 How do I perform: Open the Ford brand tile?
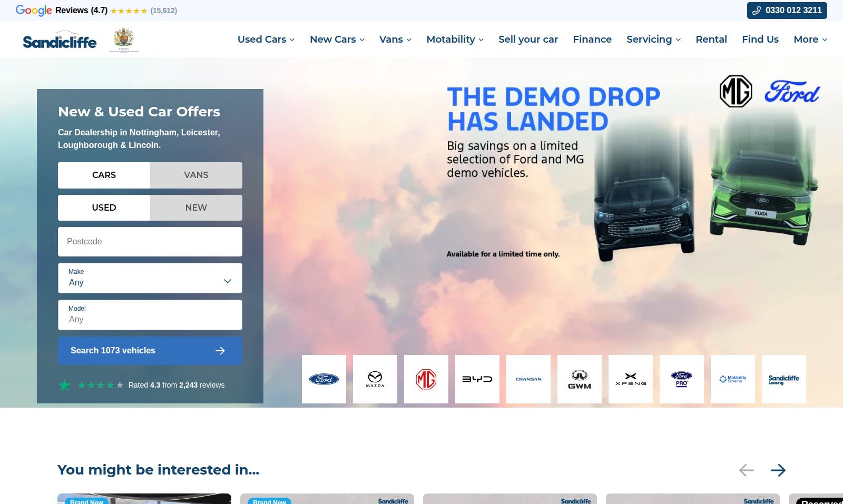[x=324, y=379]
